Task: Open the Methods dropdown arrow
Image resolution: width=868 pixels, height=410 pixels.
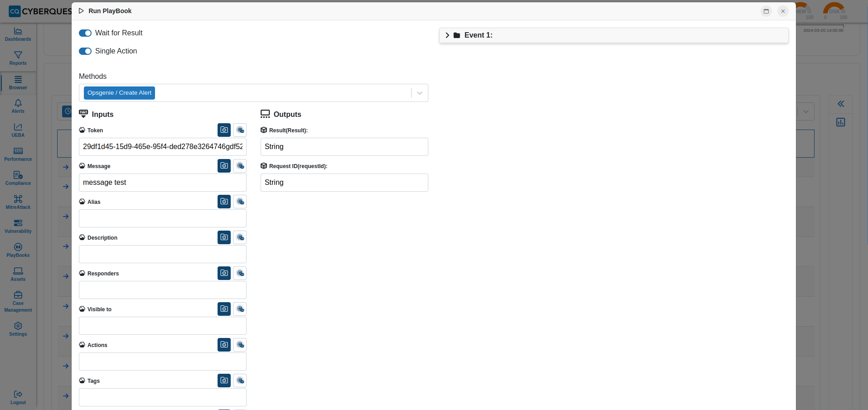Action: pyautogui.click(x=420, y=93)
